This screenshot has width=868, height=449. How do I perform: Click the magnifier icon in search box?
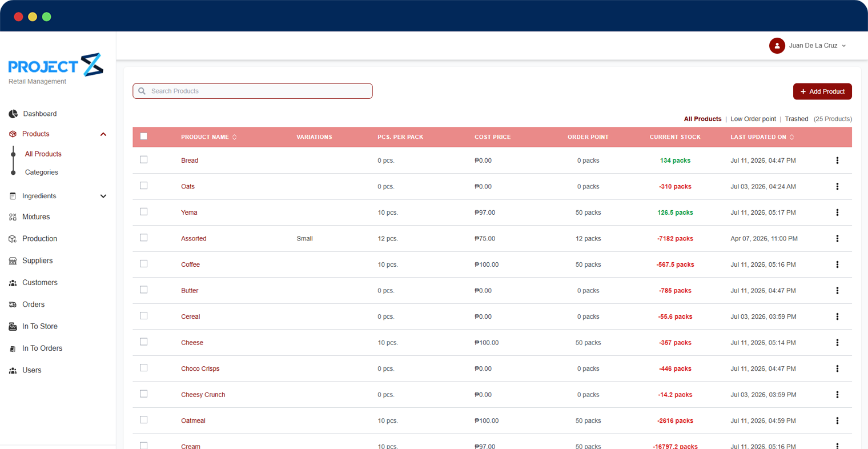click(x=142, y=91)
